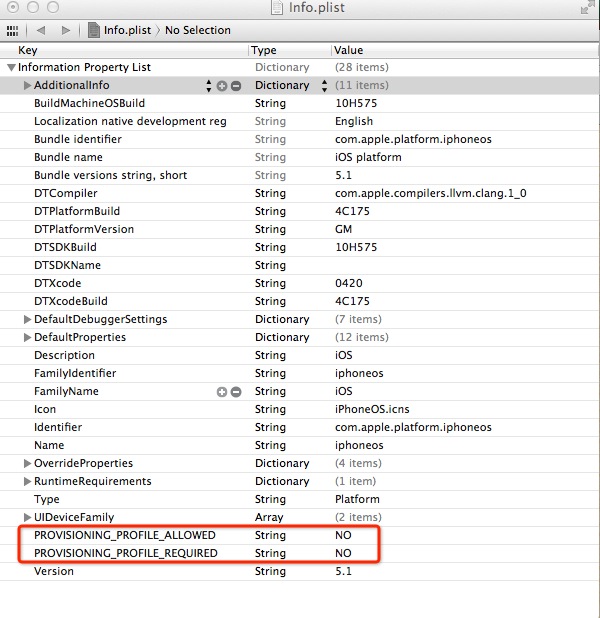Click the No Selection jump bar item
The width and height of the screenshot is (600, 618).
pyautogui.click(x=198, y=30)
